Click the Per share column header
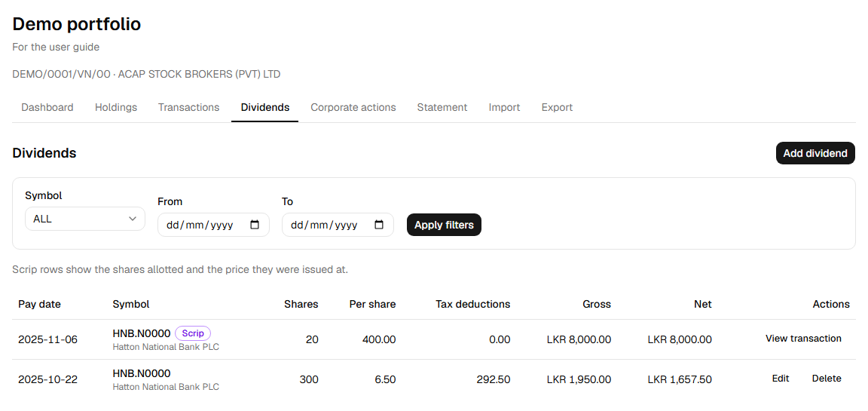This screenshot has height=411, width=868. 372,304
